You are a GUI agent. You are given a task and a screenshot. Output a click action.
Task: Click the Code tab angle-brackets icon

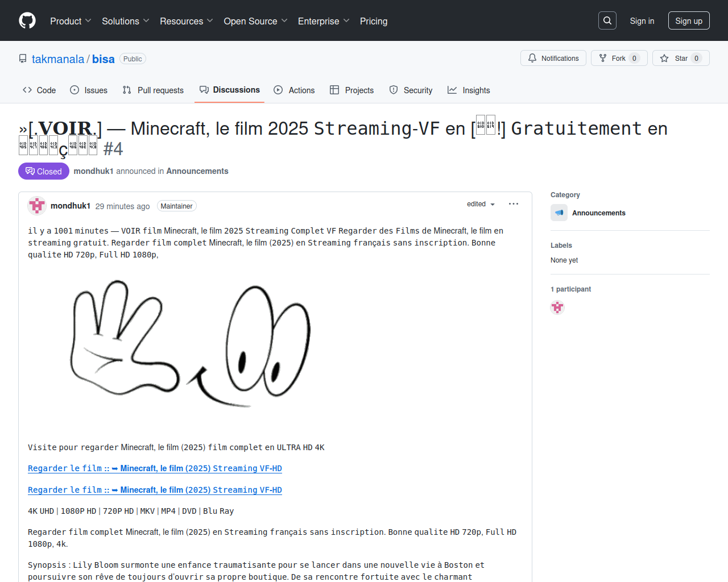27,90
